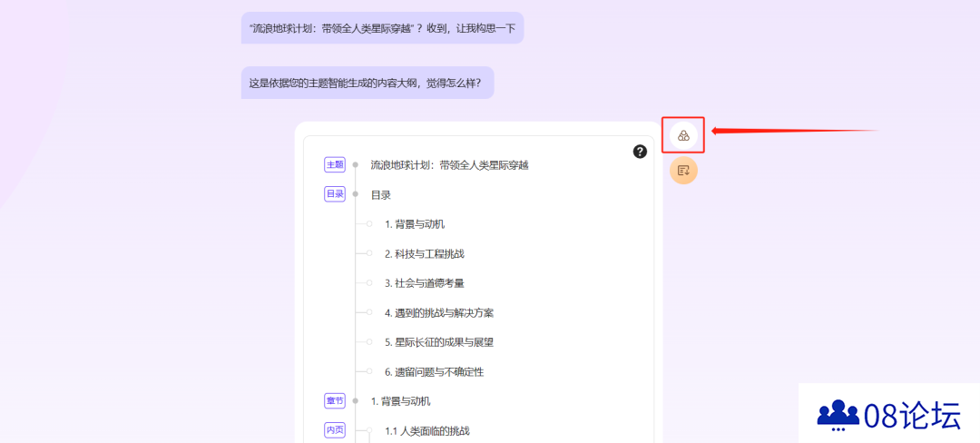Screen dimensions: 980x443
Task: Click the white template selection round icon
Action: click(x=683, y=135)
